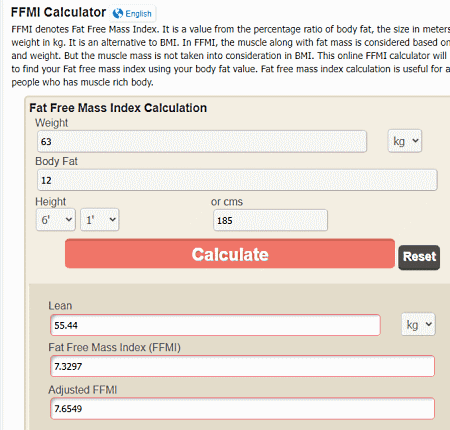Select the Lean mass result field
This screenshot has height=430, width=450.
[x=215, y=325]
